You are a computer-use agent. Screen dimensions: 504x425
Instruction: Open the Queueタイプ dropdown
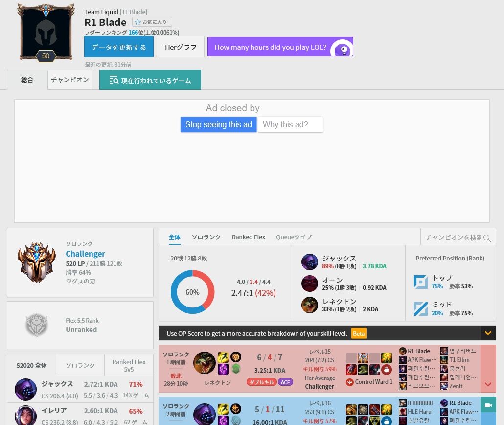(294, 237)
